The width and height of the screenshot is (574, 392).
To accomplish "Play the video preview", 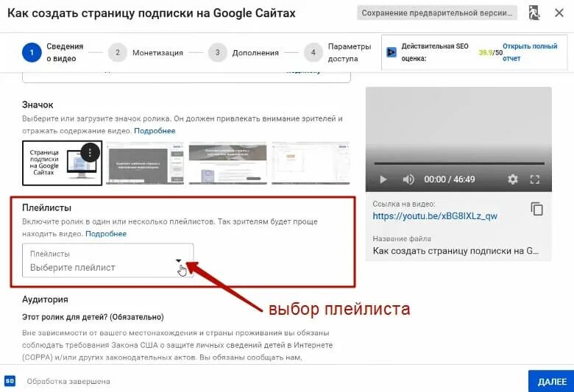I will (x=383, y=179).
